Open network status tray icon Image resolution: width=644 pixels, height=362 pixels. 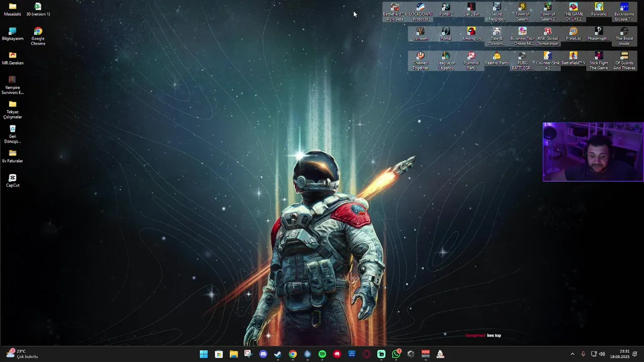594,354
